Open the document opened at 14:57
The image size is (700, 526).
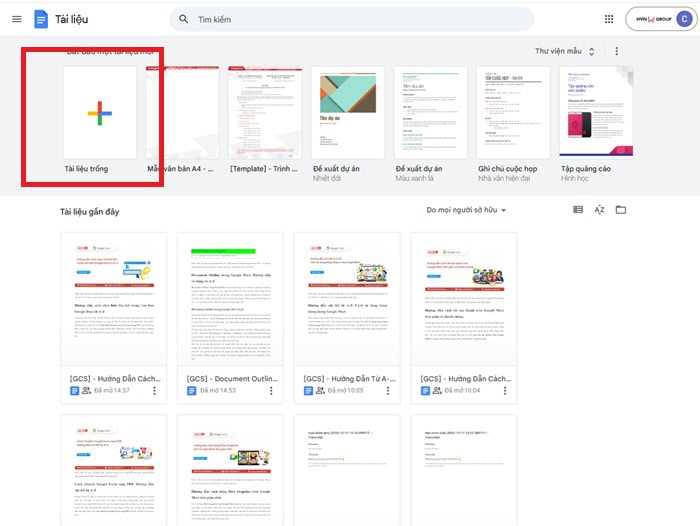pyautogui.click(x=113, y=318)
